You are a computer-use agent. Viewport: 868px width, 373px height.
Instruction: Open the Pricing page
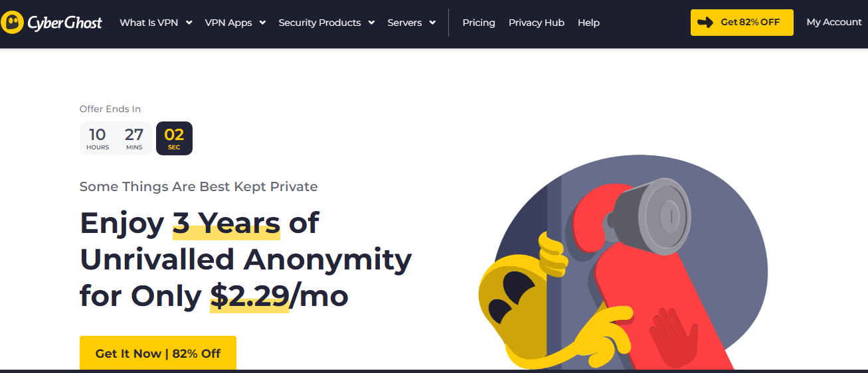coord(479,23)
